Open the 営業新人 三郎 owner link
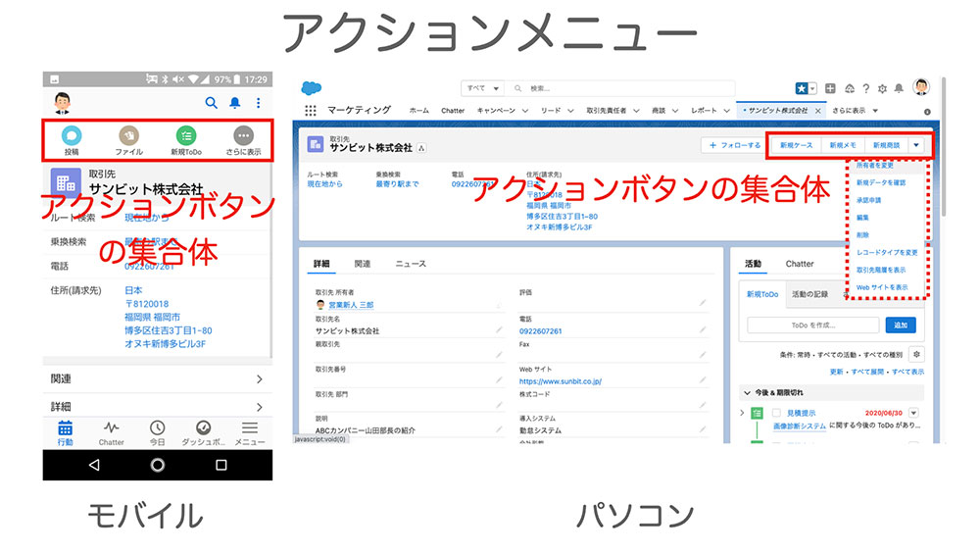The image size is (980, 552). click(x=351, y=305)
